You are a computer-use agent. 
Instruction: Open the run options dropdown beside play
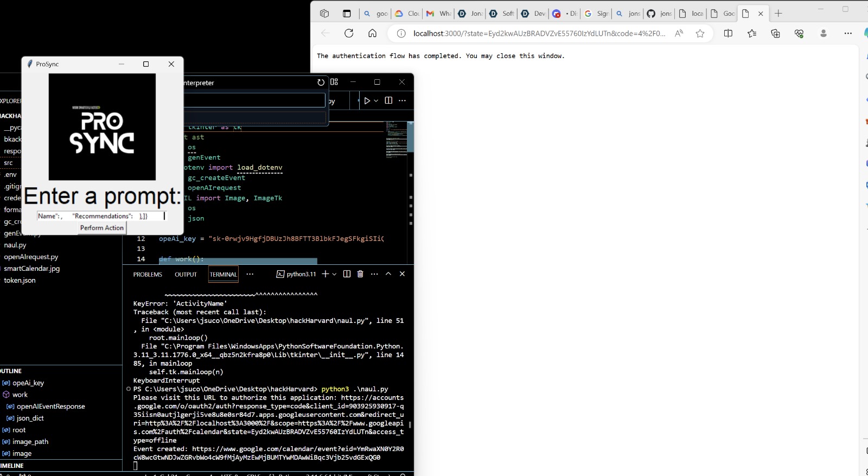376,100
